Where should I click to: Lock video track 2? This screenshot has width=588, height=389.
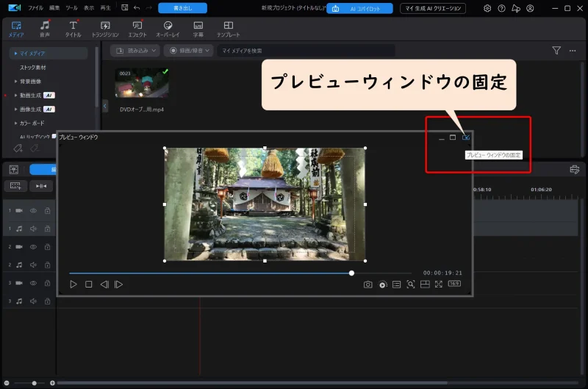(x=47, y=247)
